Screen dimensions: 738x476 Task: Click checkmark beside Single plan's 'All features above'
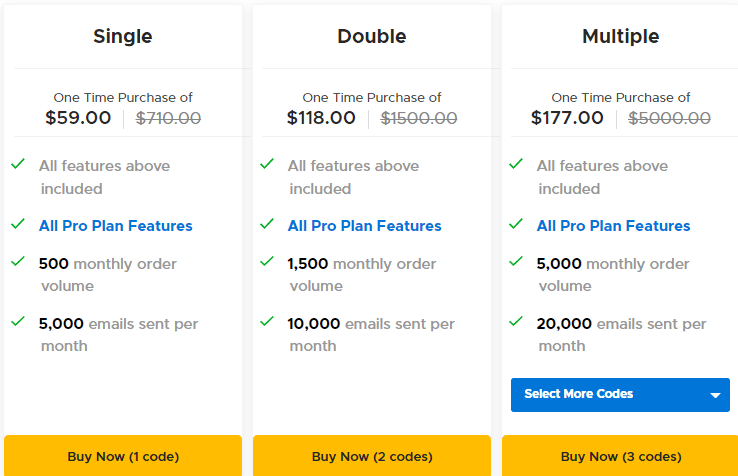point(18,163)
